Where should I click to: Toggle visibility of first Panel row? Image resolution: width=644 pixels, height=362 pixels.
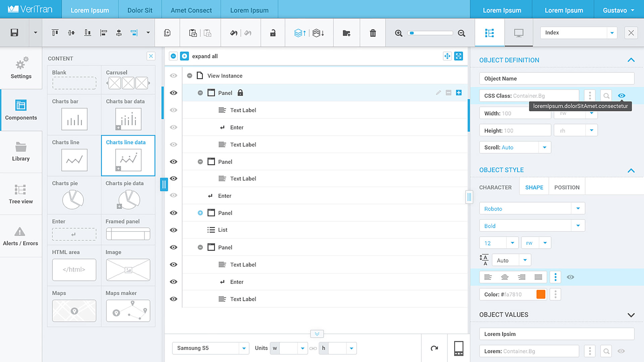pyautogui.click(x=173, y=93)
